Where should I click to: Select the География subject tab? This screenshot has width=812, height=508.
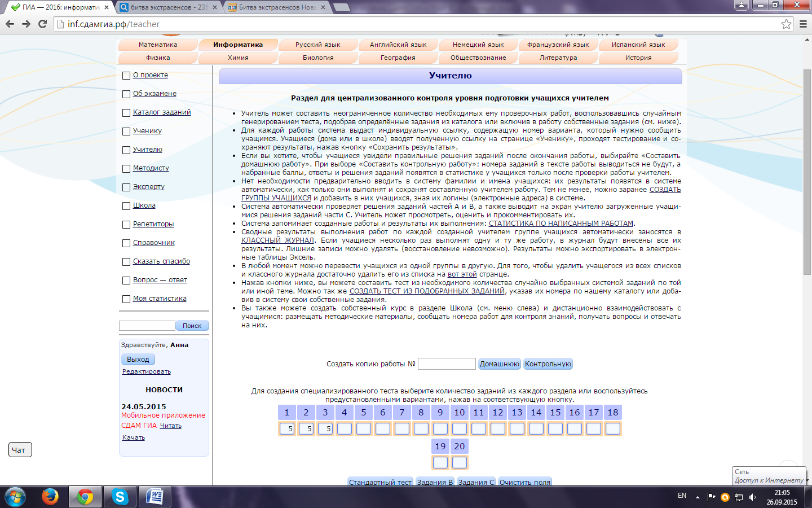[398, 58]
